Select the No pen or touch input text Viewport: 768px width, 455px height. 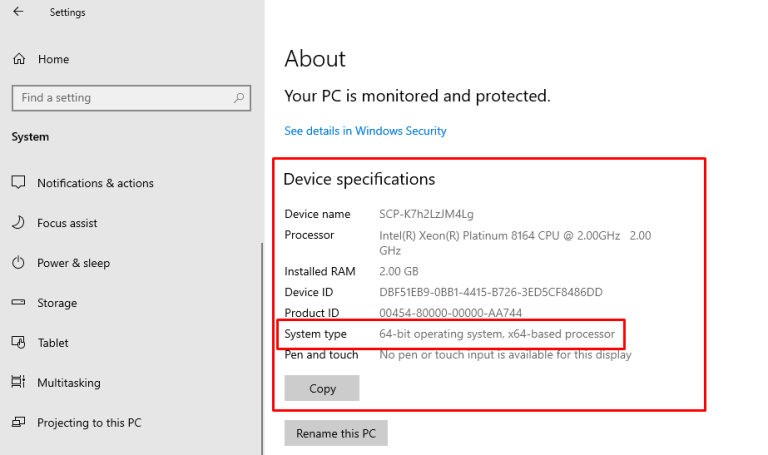(505, 355)
